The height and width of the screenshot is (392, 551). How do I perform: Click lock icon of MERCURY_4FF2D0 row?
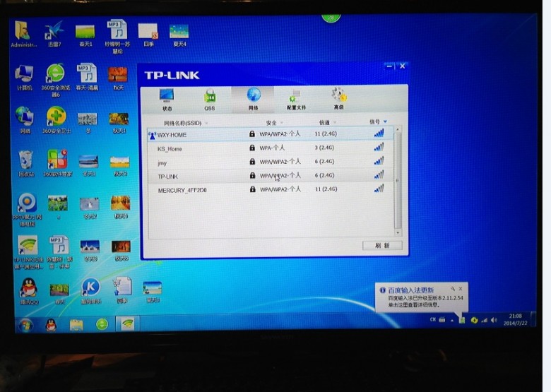pos(252,189)
